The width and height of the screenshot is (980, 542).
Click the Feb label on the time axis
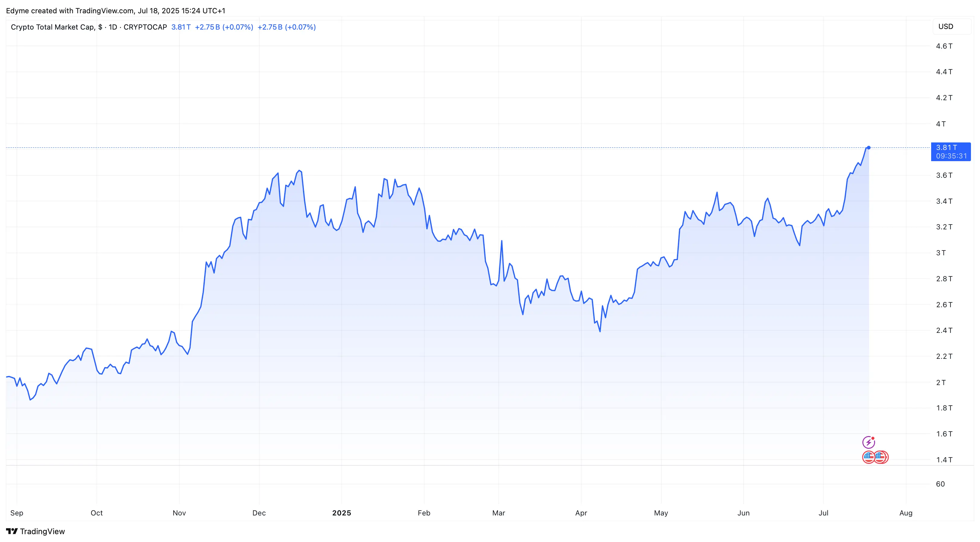tap(424, 513)
